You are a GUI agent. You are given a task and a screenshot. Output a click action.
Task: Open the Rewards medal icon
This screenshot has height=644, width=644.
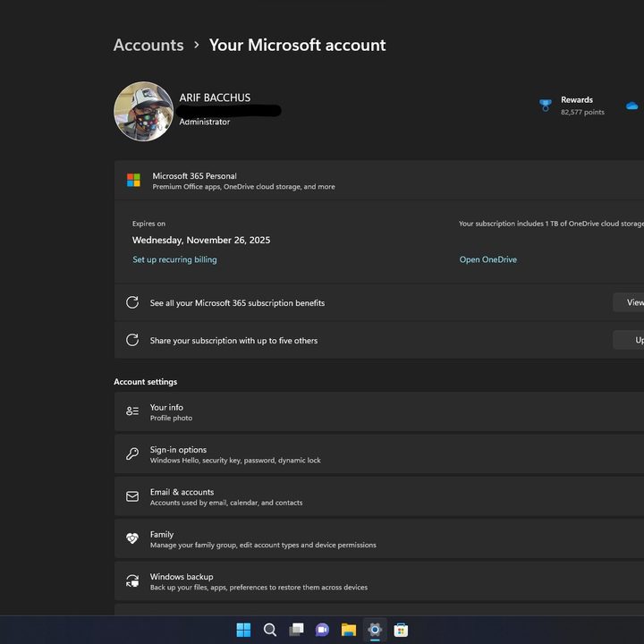(545, 106)
